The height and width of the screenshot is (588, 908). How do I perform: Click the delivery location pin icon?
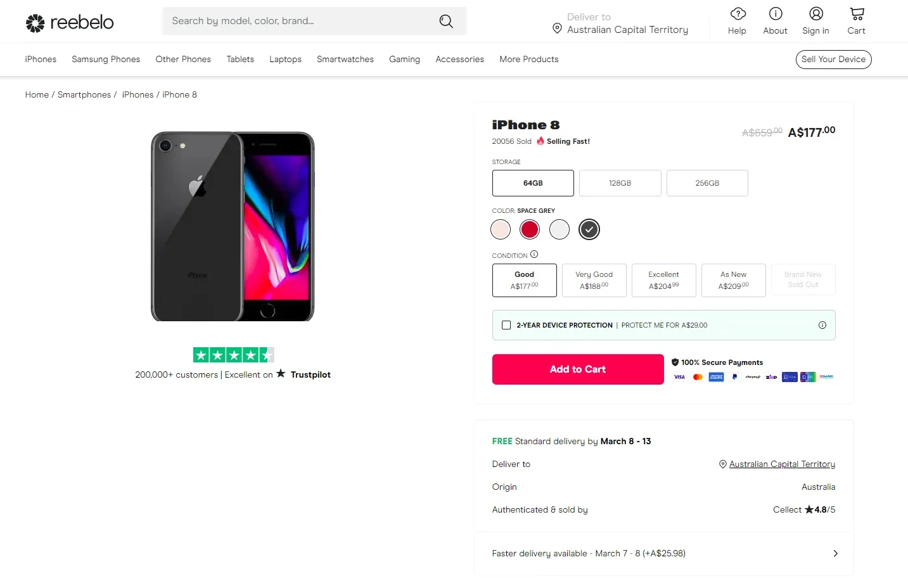pyautogui.click(x=557, y=29)
